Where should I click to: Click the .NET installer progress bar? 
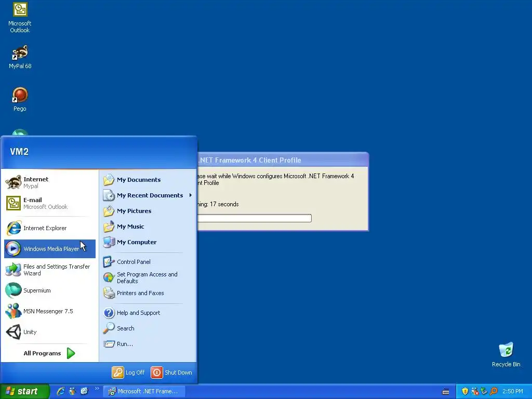click(254, 218)
